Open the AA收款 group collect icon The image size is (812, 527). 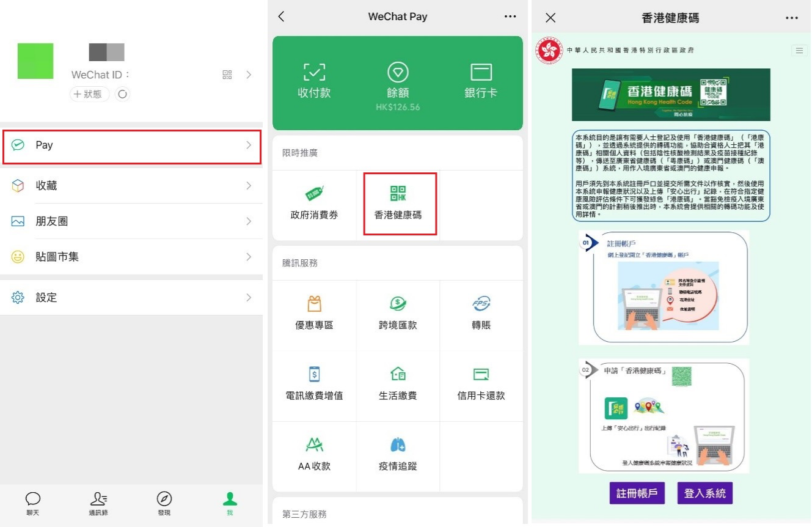click(x=313, y=456)
